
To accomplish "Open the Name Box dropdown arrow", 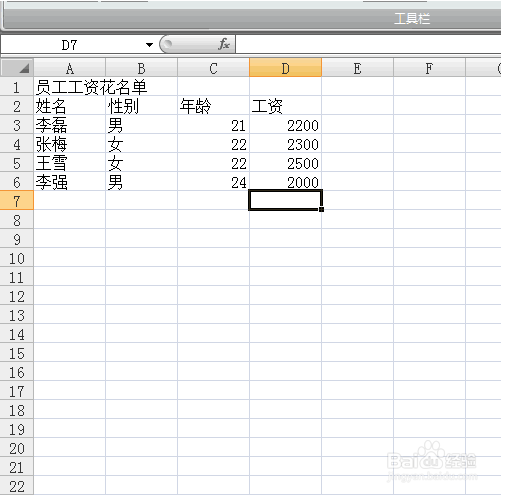I will click(x=149, y=45).
